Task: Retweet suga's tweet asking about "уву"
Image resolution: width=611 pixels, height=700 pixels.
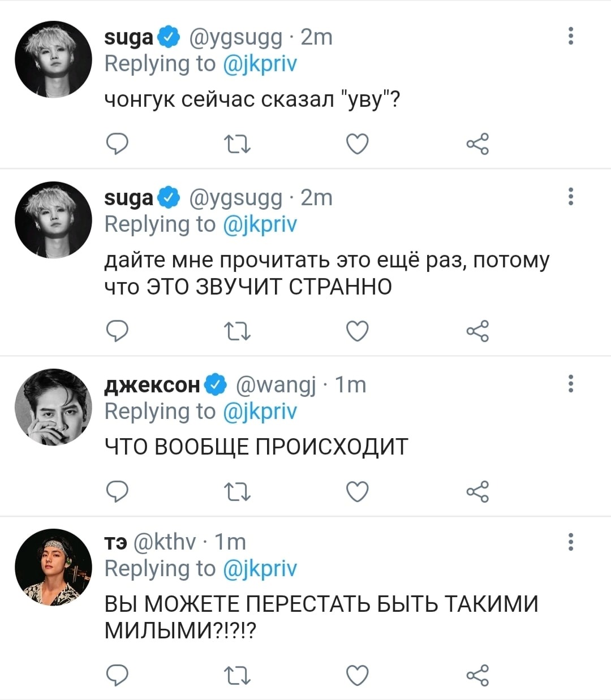Action: 238,145
